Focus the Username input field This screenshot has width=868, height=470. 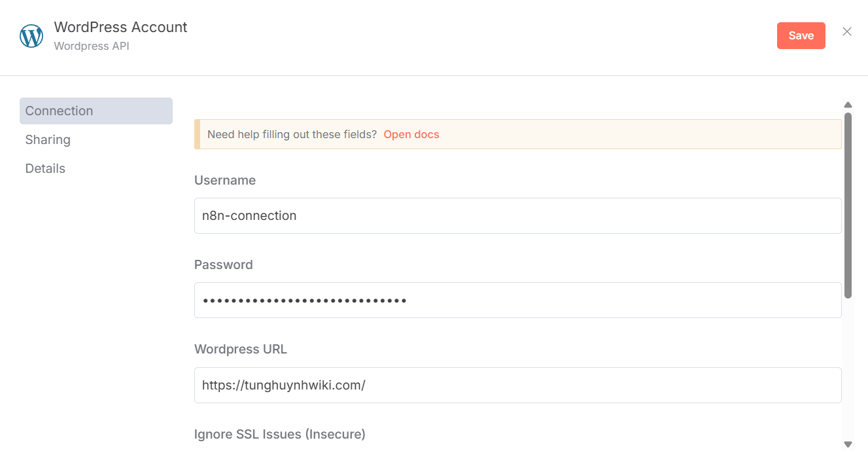click(x=517, y=215)
